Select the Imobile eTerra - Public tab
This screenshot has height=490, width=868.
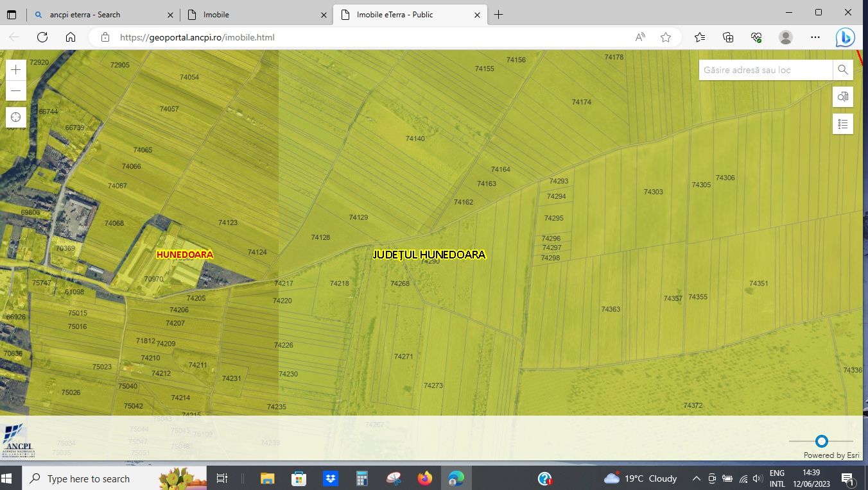coord(409,14)
